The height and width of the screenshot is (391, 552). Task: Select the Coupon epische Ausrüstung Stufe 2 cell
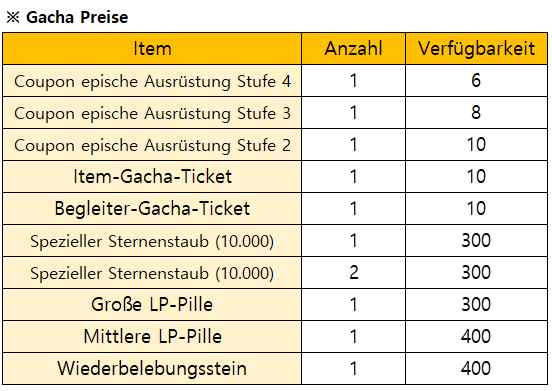[152, 145]
